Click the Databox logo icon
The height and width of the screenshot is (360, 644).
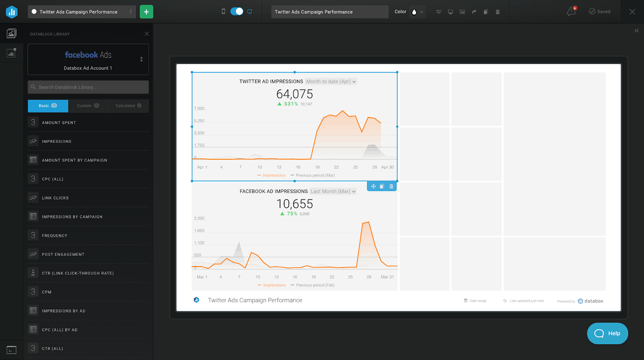[12, 12]
